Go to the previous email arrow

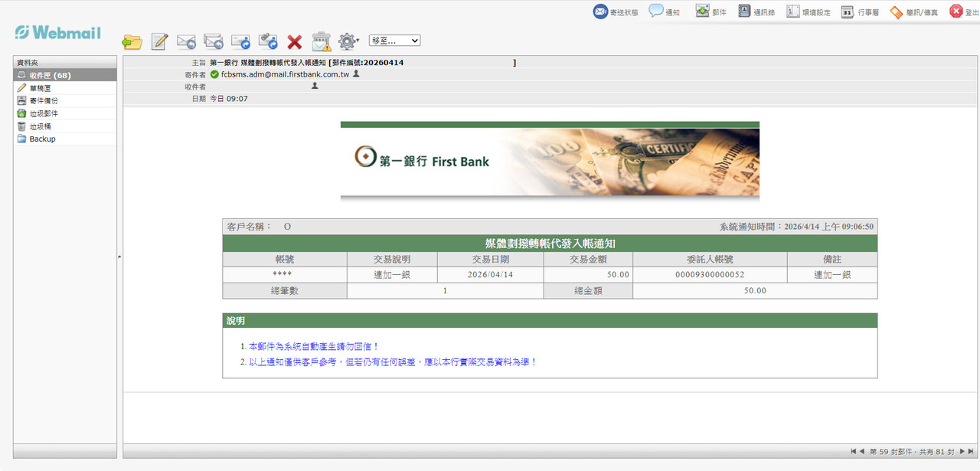coord(861,452)
